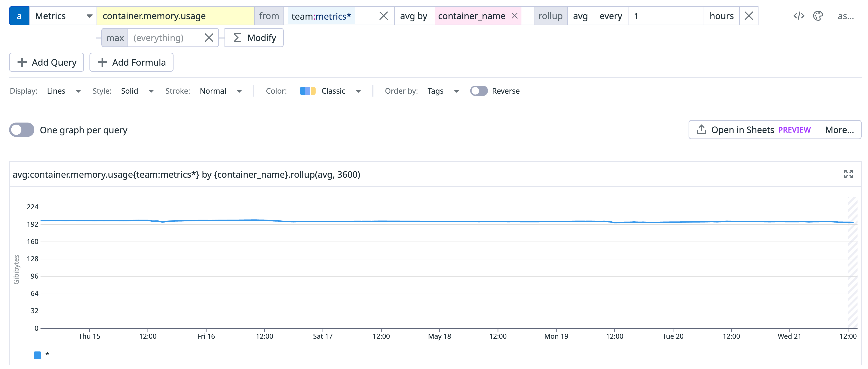This screenshot has width=868, height=369.
Task: Clear the team:metrics* filter
Action: pos(383,15)
